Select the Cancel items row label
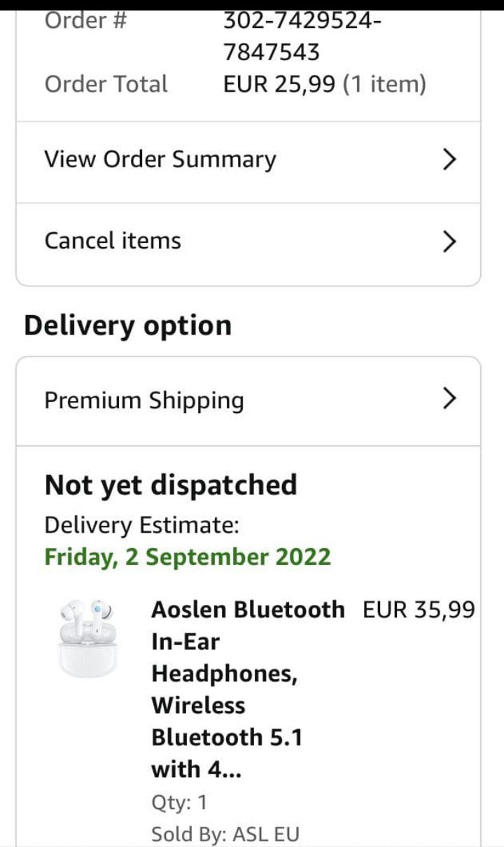This screenshot has width=504, height=847. click(113, 241)
